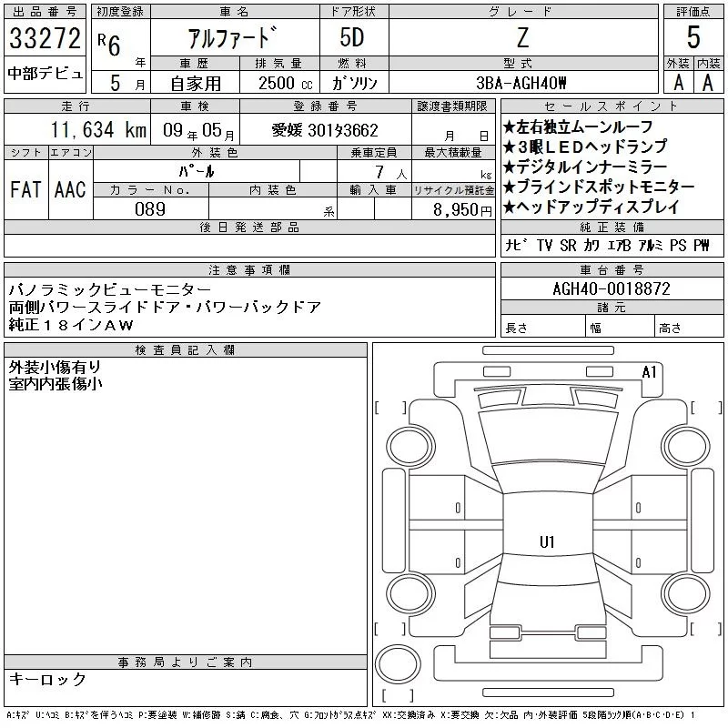
Task: Click inspector remark 室内内張傷小
Action: point(56,384)
